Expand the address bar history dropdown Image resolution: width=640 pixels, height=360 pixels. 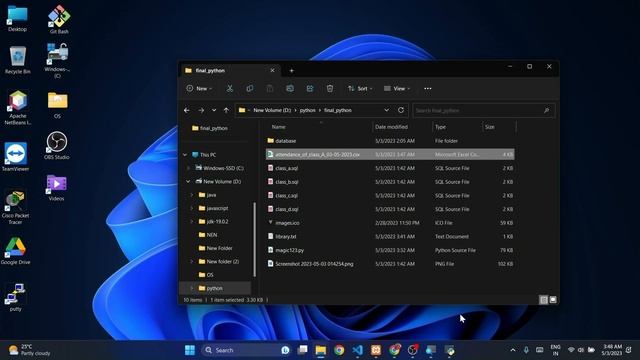387,110
